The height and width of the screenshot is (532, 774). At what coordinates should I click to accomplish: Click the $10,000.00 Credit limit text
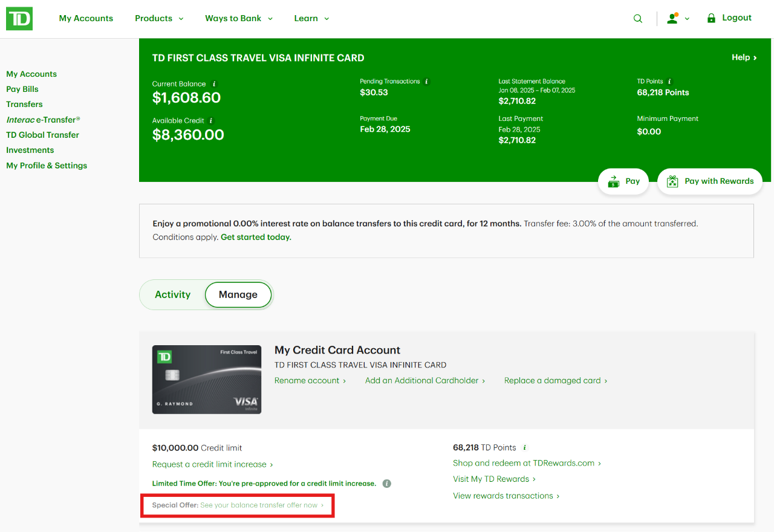click(x=197, y=449)
